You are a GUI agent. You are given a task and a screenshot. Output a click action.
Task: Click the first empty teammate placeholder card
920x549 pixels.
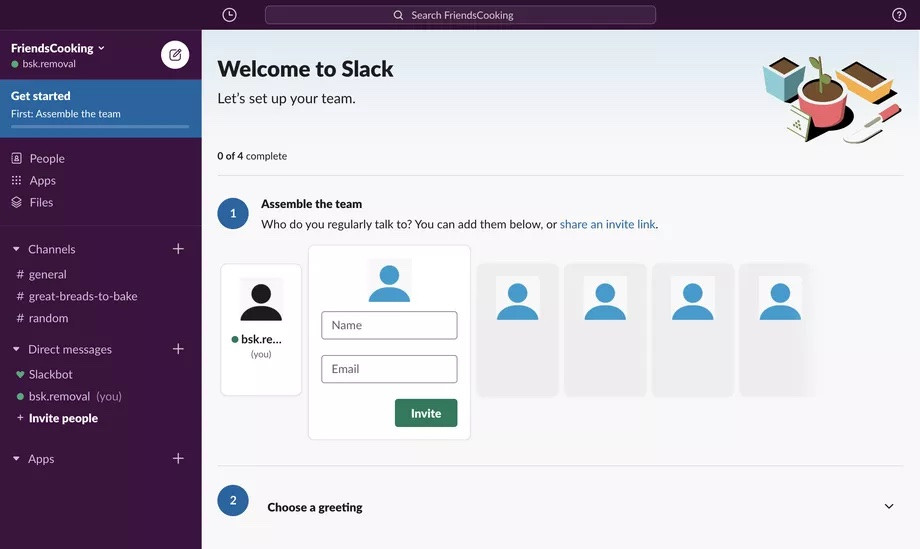[518, 330]
